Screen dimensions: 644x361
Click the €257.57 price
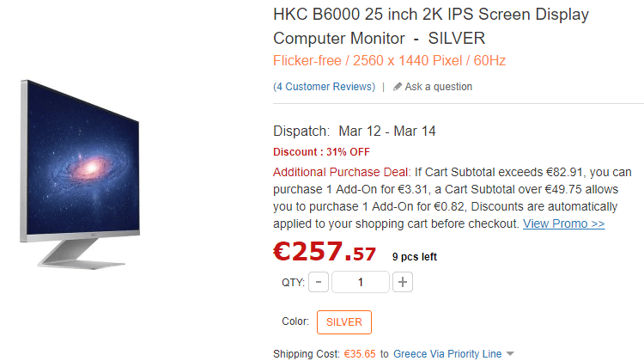(x=325, y=252)
